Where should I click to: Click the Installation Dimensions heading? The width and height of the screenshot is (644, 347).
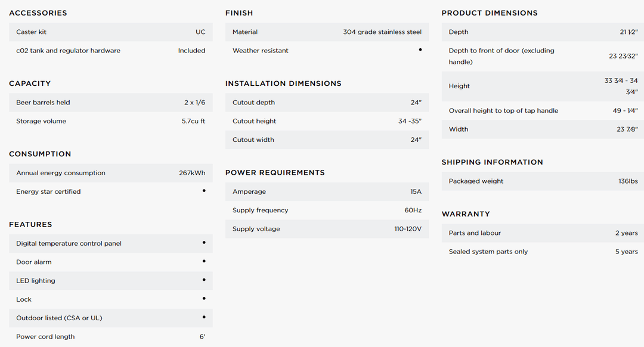pyautogui.click(x=283, y=83)
